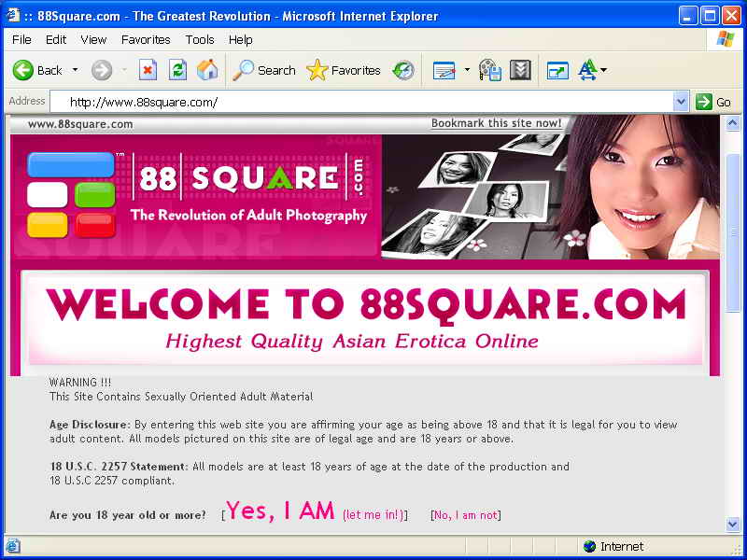This screenshot has height=560, width=747.
Task: Open the Tools menu
Action: click(x=200, y=40)
